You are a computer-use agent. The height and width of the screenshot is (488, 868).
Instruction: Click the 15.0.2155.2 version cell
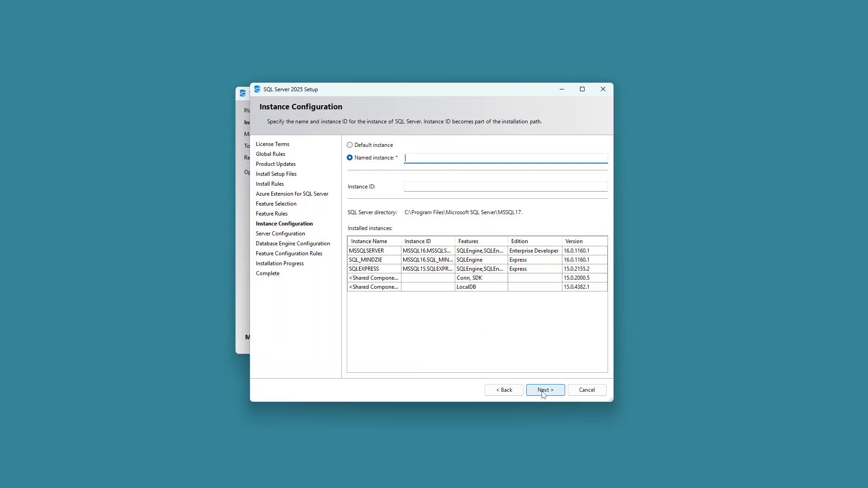click(585, 269)
